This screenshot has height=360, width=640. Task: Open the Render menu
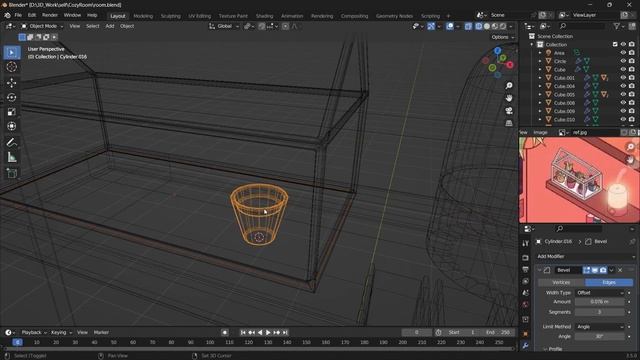click(50, 15)
